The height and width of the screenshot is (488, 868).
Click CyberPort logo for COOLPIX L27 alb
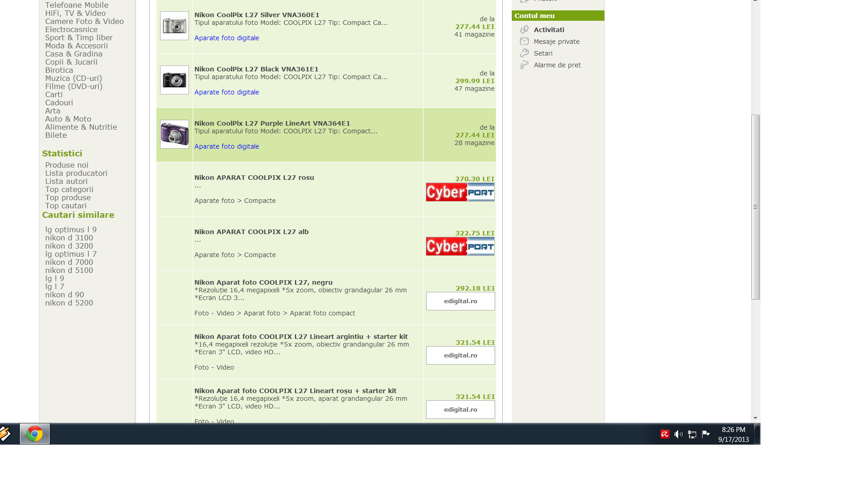point(460,247)
